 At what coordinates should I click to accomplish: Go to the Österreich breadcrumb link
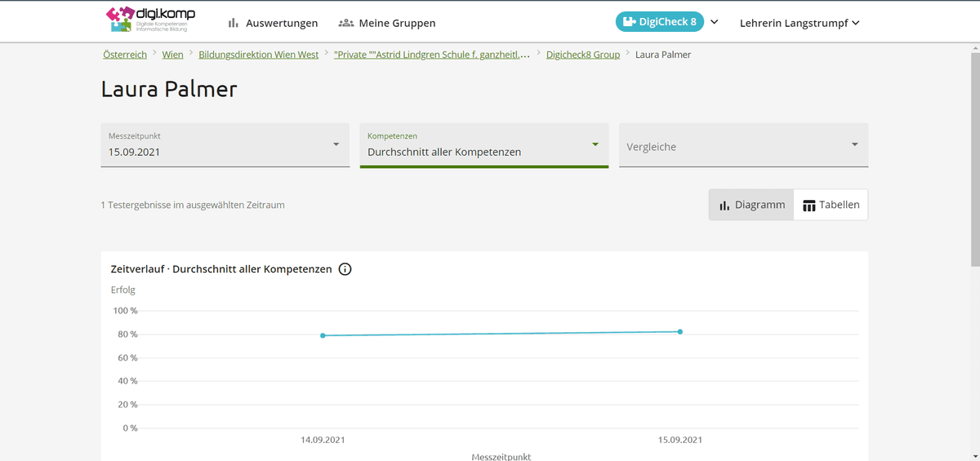click(x=125, y=55)
